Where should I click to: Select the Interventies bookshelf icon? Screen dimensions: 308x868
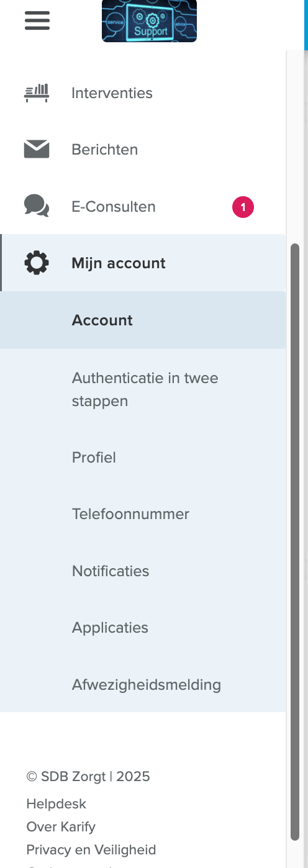click(37, 93)
